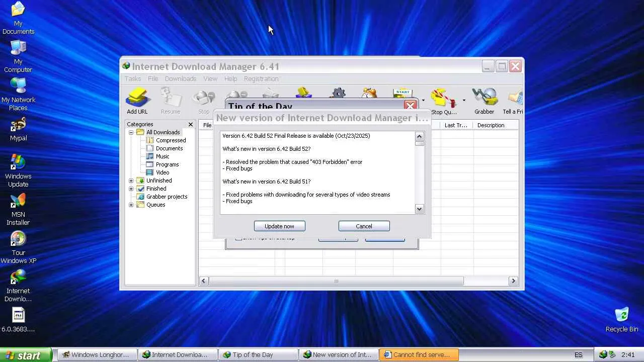Click the ES language indicator

point(579,355)
